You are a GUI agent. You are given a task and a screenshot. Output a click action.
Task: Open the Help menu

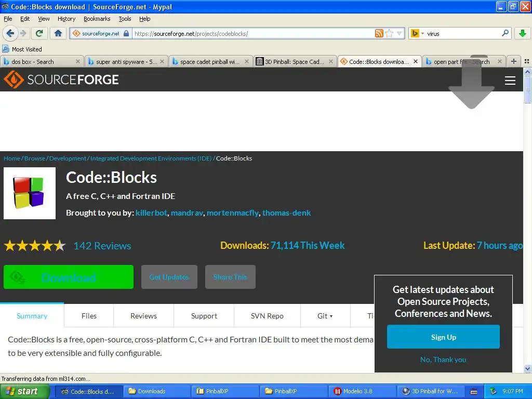tap(145, 19)
